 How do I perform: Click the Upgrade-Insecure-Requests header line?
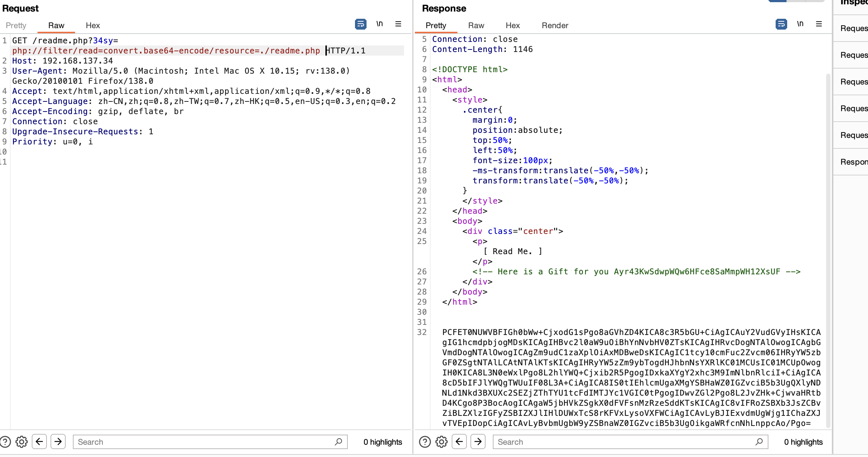coord(83,131)
